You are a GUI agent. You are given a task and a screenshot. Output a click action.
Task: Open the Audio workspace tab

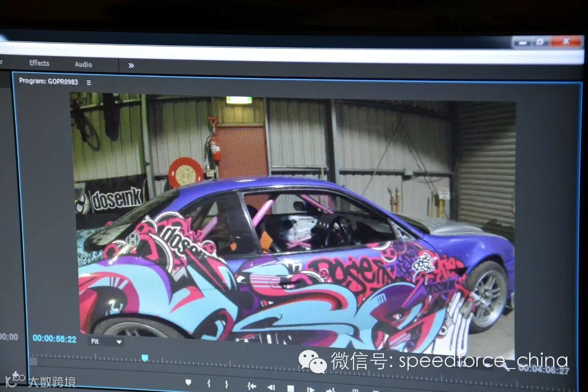[x=83, y=64]
